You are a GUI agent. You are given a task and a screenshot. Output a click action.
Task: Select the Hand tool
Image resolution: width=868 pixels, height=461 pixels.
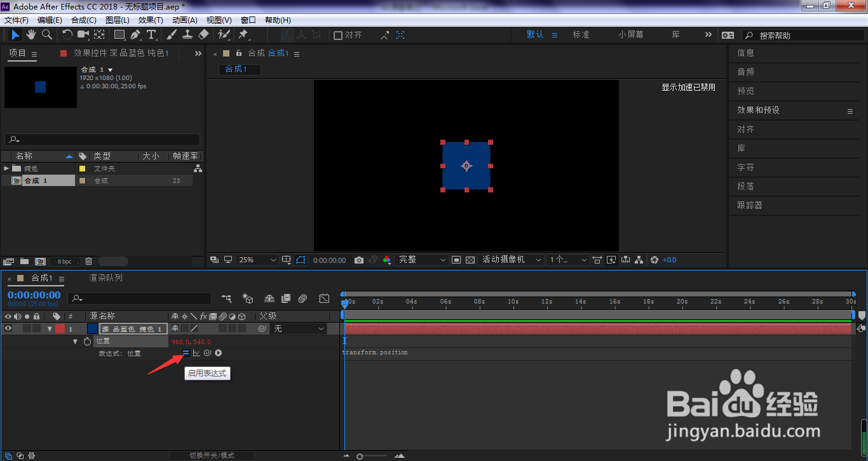click(x=31, y=34)
